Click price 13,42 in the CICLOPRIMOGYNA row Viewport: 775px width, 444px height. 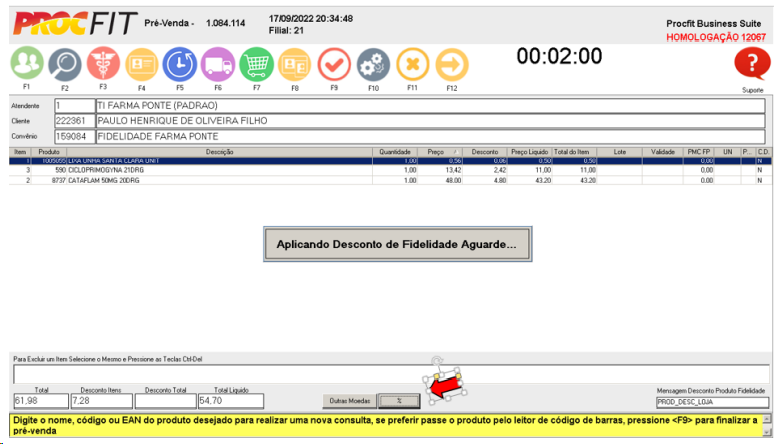(453, 170)
